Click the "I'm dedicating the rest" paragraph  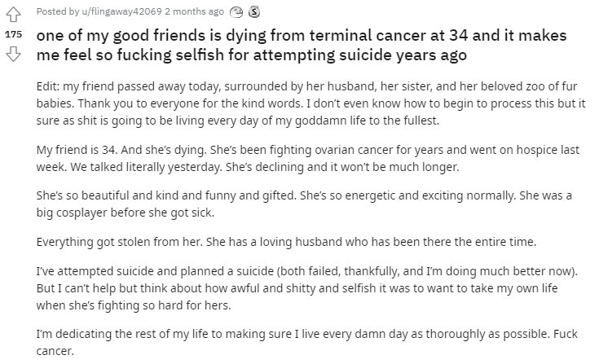(307, 342)
